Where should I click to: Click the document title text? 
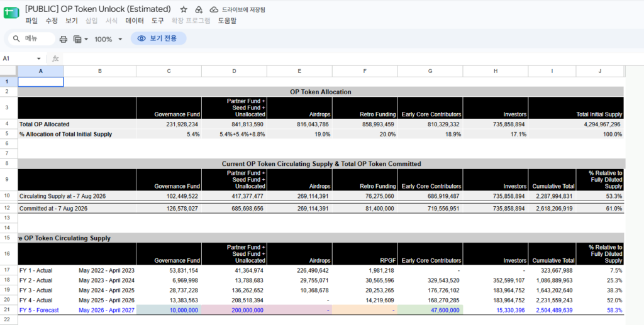pos(97,9)
